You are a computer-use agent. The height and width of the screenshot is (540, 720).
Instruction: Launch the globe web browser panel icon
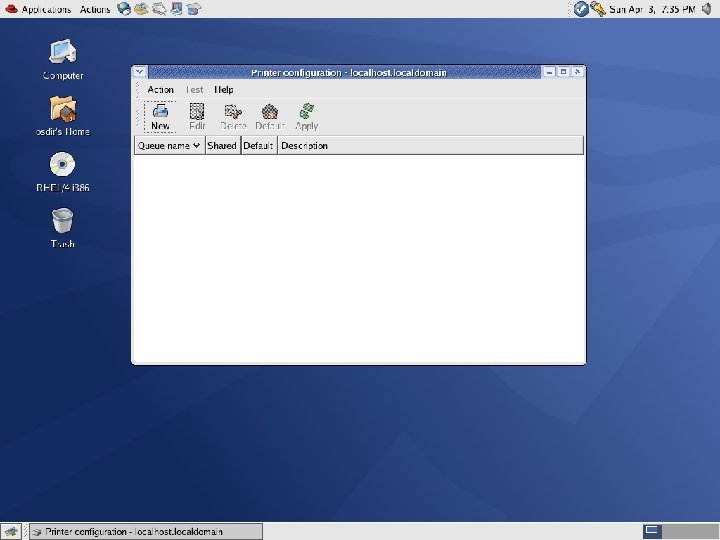click(124, 9)
